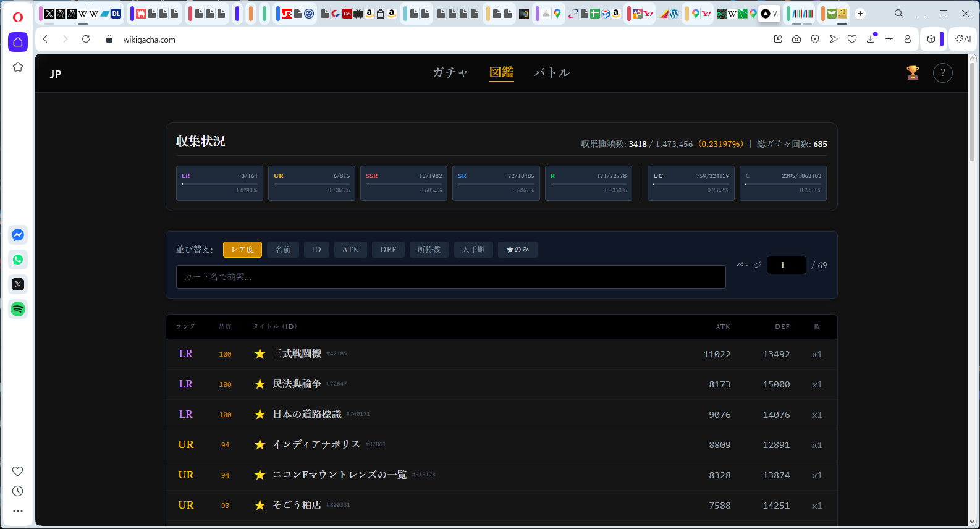
Task: Sort the cards by 入手順
Action: pyautogui.click(x=473, y=250)
